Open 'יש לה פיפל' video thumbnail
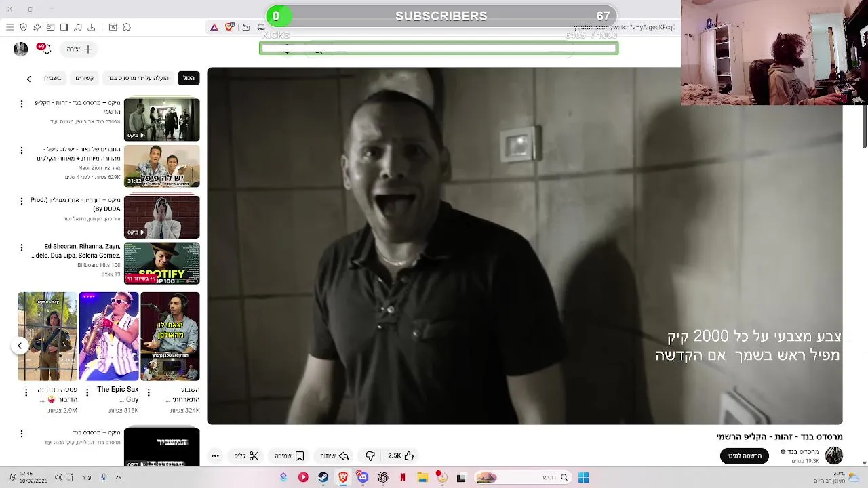Screen dimensions: 868x488 [x=161, y=166]
